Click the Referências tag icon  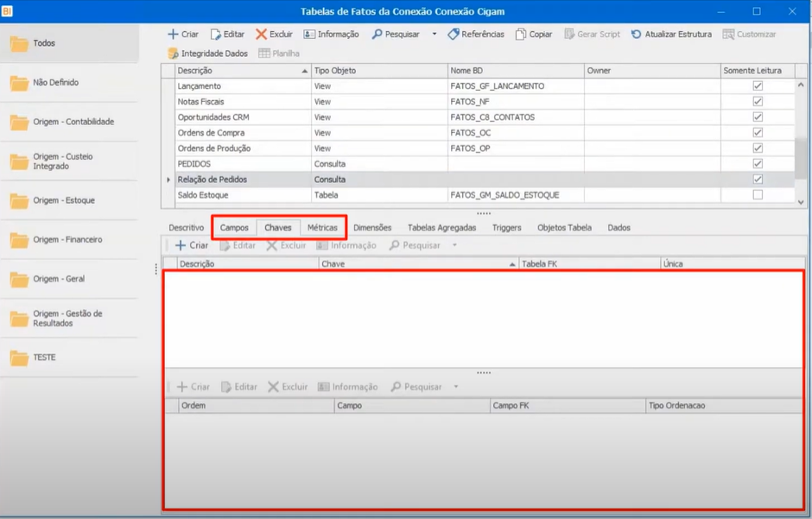point(454,35)
